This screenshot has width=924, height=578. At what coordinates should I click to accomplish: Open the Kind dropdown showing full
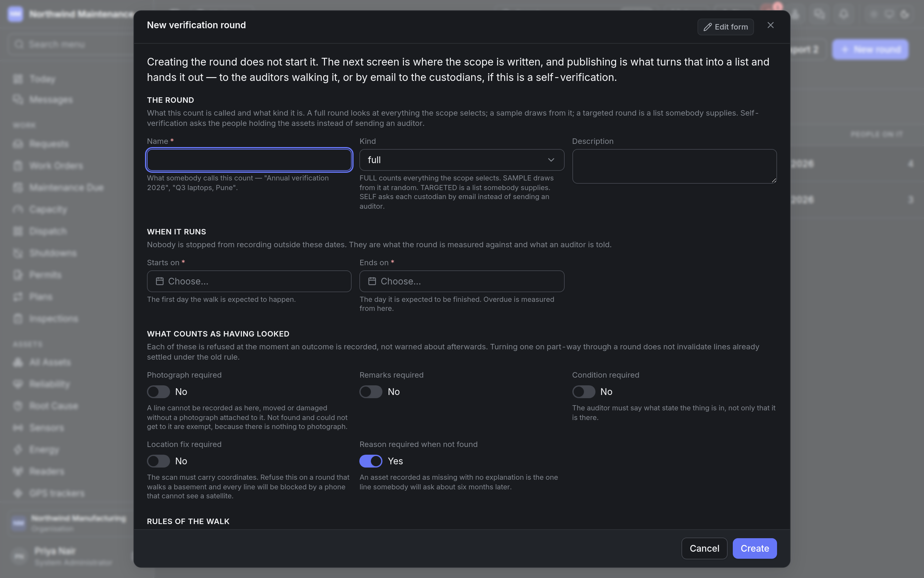tap(462, 160)
